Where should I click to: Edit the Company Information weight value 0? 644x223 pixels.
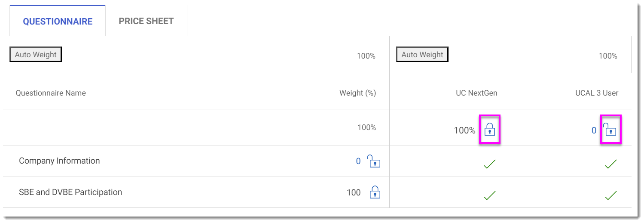(x=358, y=161)
